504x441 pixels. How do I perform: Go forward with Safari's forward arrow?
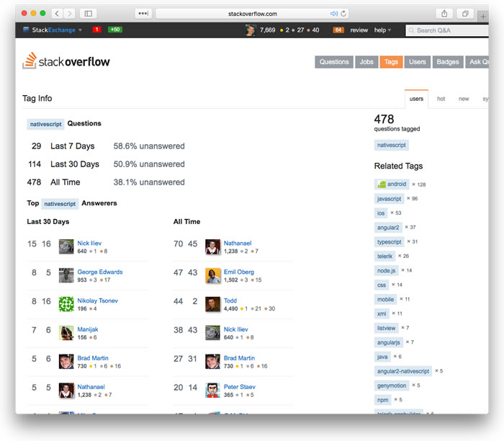click(69, 14)
